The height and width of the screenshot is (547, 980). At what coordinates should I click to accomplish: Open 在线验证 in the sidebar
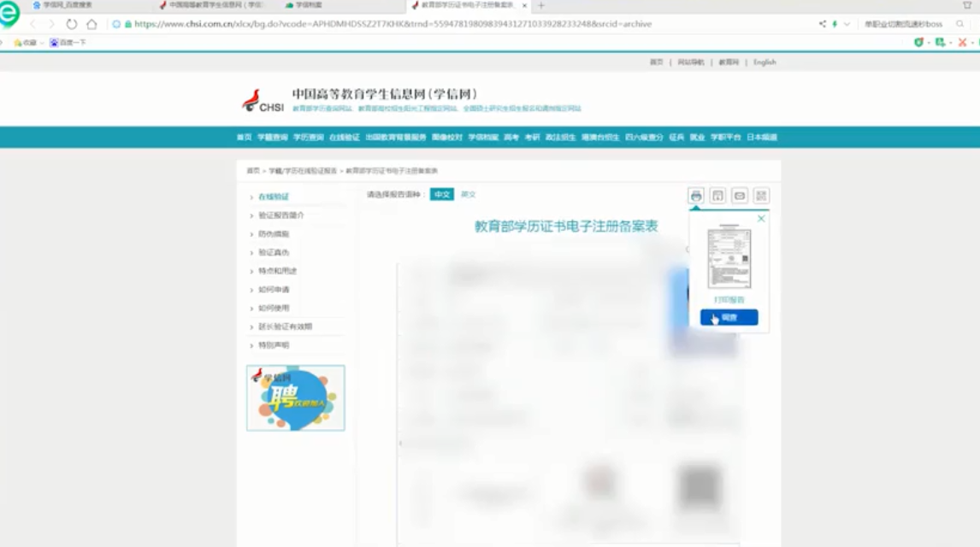(273, 197)
